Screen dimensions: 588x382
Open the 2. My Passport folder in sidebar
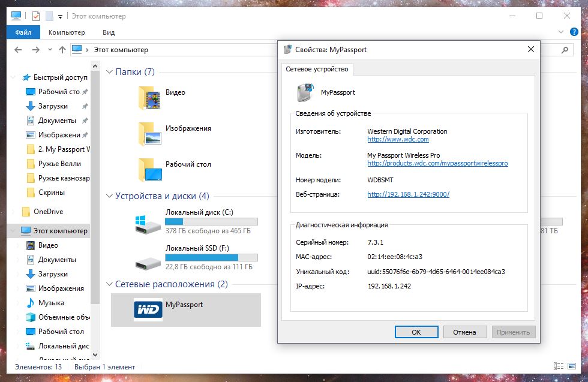point(58,149)
